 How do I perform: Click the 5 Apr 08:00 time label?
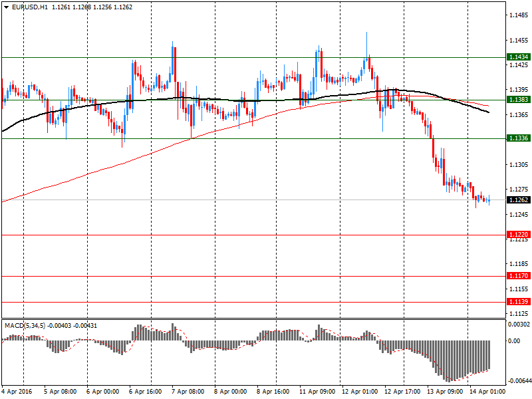61,392
